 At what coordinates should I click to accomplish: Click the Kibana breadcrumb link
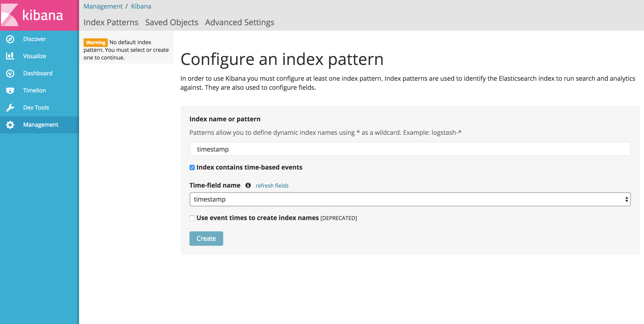[x=141, y=6]
